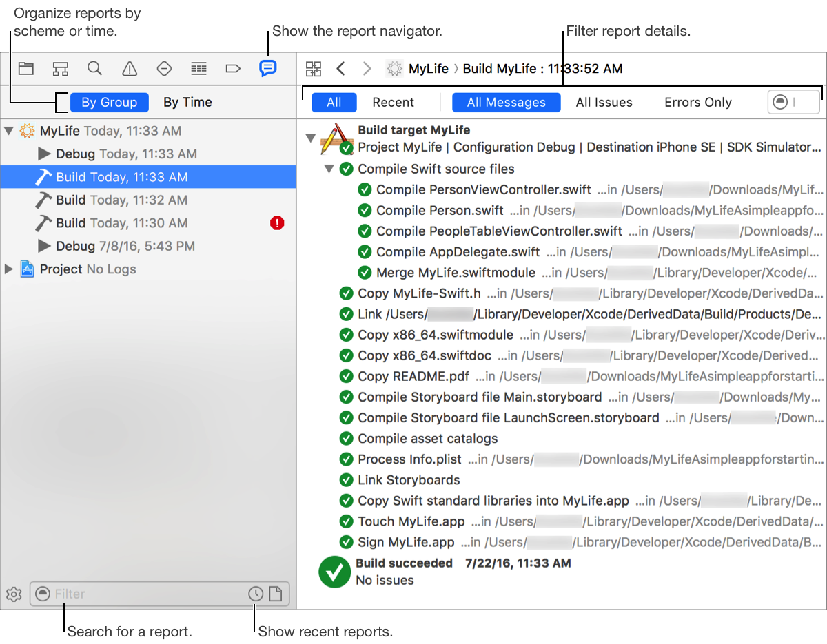This screenshot has width=827, height=644.
Task: Open the find navigator magnifier icon
Action: (95, 68)
